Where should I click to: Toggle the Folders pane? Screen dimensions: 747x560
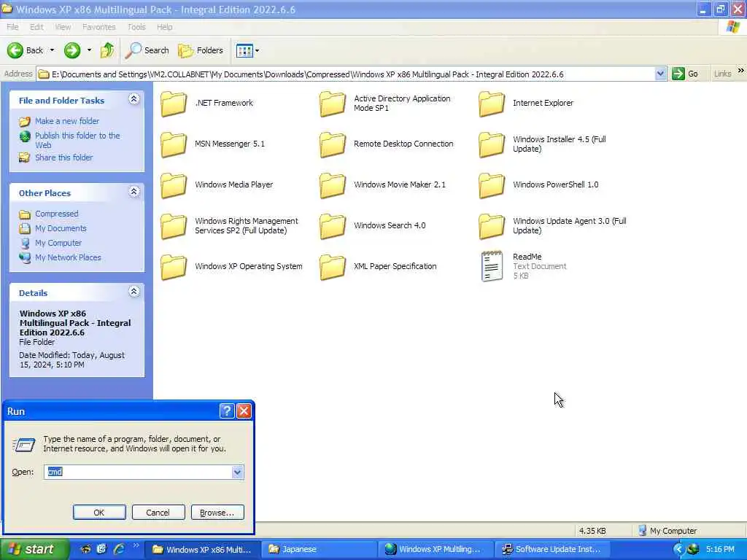tap(200, 50)
